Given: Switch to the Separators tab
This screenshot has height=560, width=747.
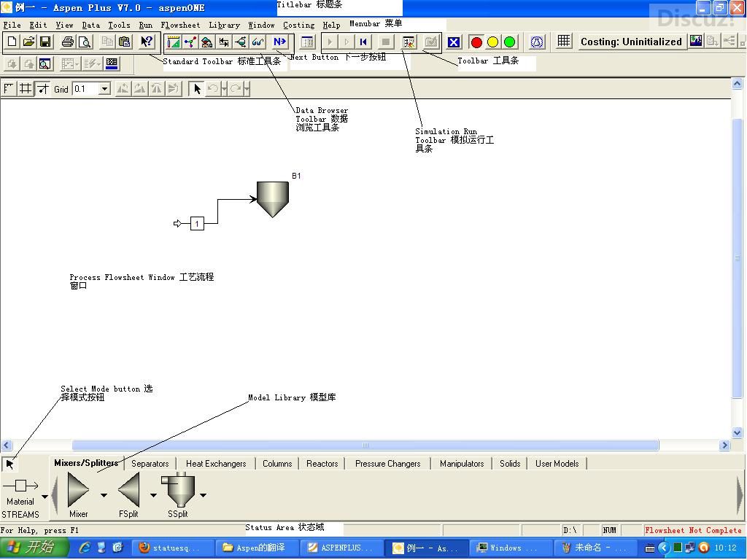Looking at the screenshot, I should [x=150, y=463].
